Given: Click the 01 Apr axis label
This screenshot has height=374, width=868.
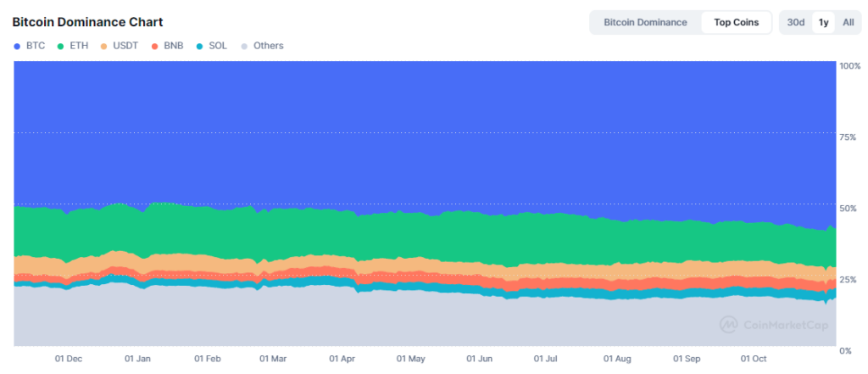Looking at the screenshot, I should point(342,359).
